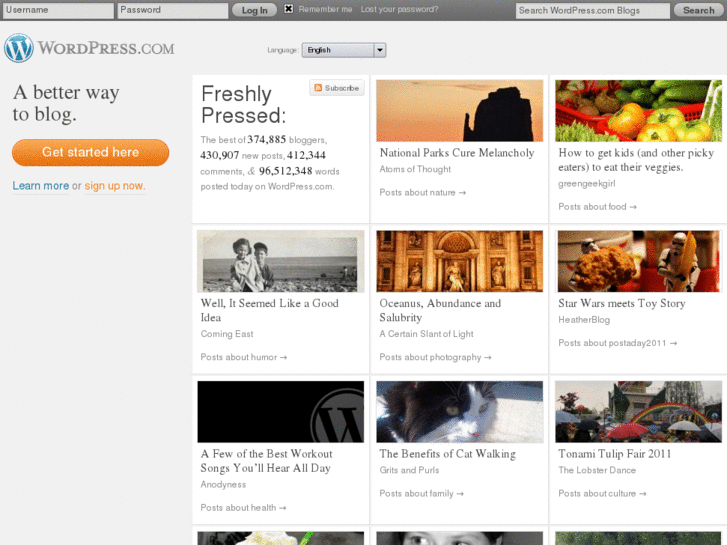Viewport: 727px width, 545px height.
Task: Click the Log In button
Action: [255, 10]
